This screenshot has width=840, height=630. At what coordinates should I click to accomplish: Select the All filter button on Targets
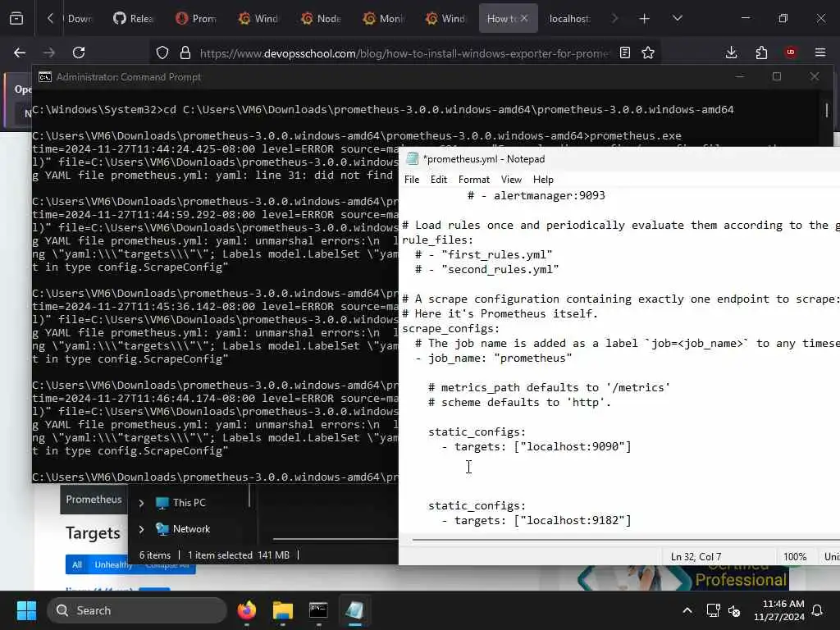(x=77, y=564)
